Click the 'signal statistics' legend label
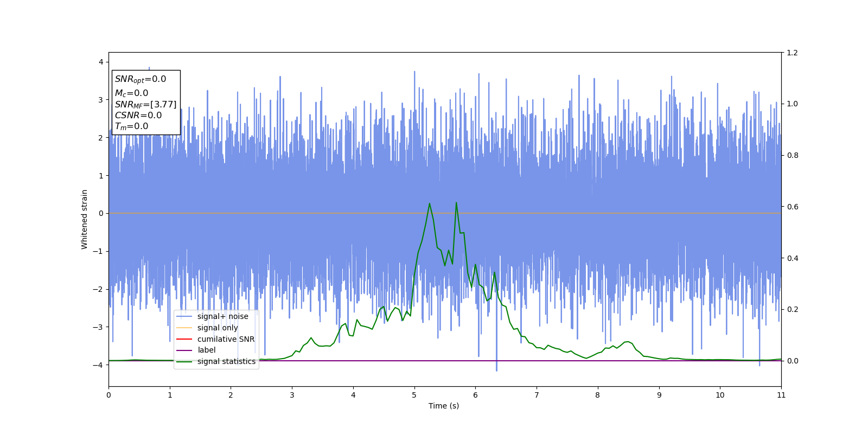This screenshot has width=868, height=434. pyautogui.click(x=226, y=361)
